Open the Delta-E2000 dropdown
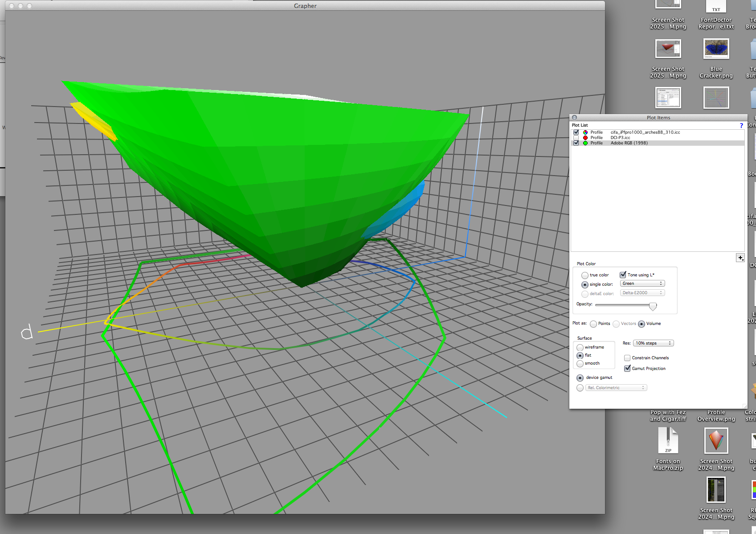The image size is (756, 534). click(x=642, y=293)
